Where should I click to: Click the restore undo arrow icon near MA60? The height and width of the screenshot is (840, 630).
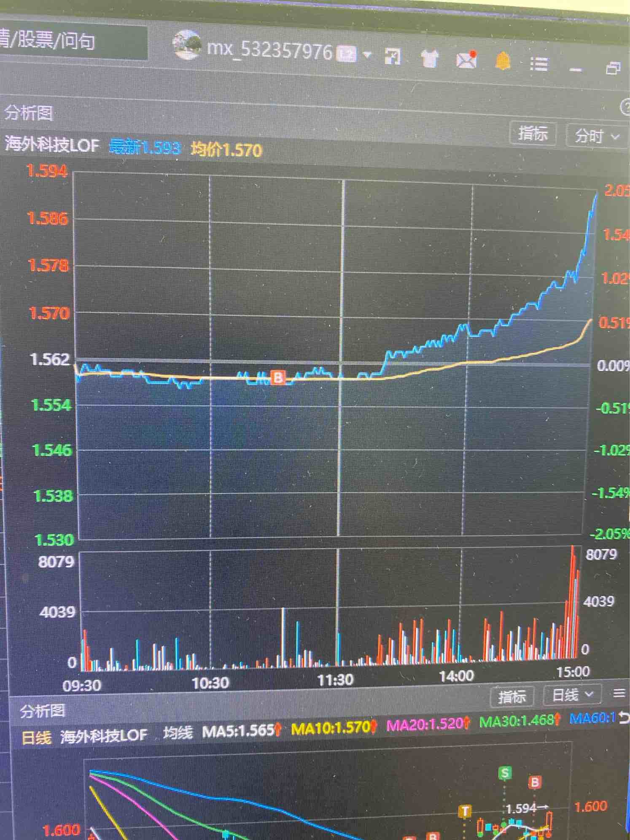coord(624,717)
